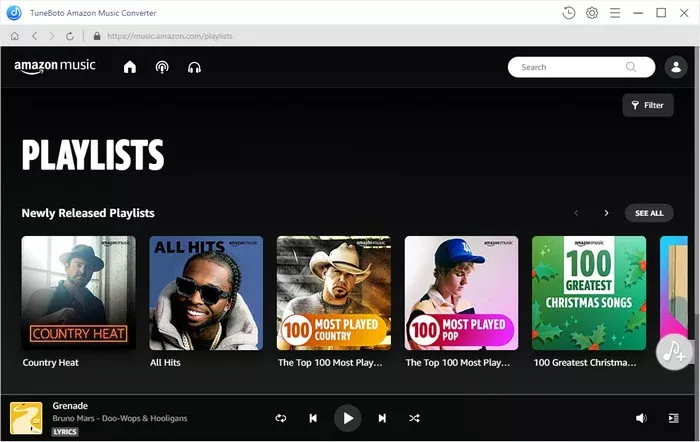Viewport: 700px width, 442px height.
Task: Open the 100 Most Played Country cover
Action: [334, 293]
